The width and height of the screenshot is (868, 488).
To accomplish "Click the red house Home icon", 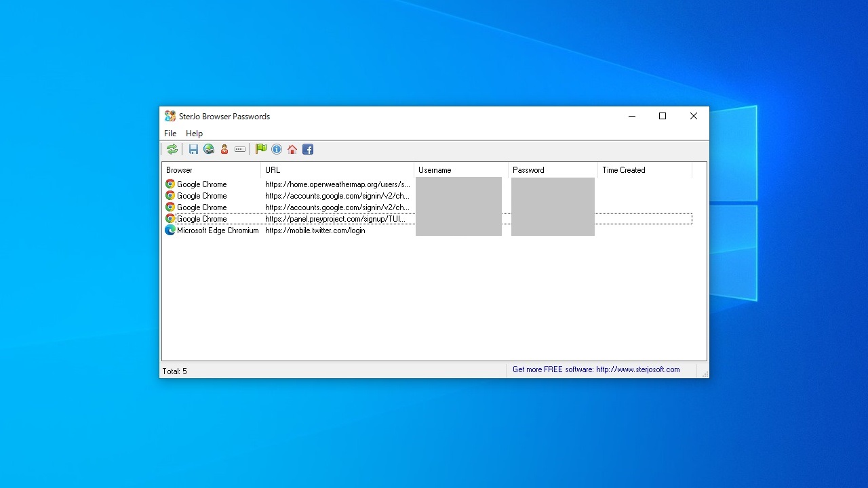I will pyautogui.click(x=292, y=149).
